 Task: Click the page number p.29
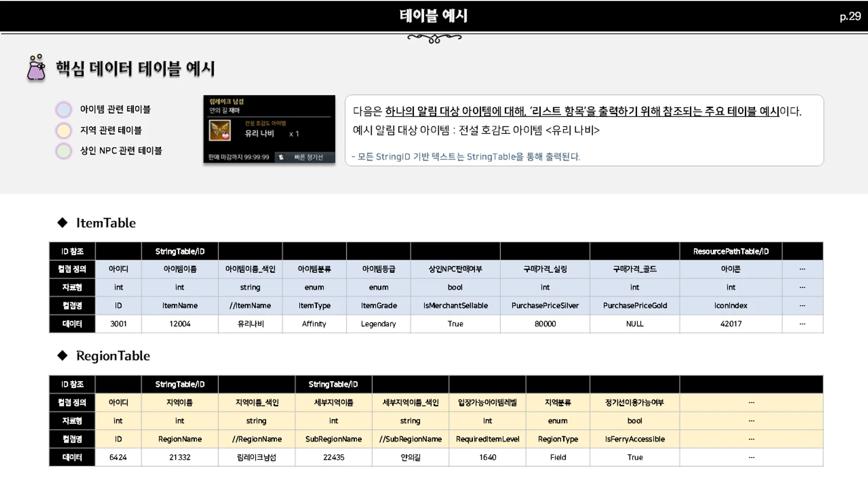click(x=850, y=16)
